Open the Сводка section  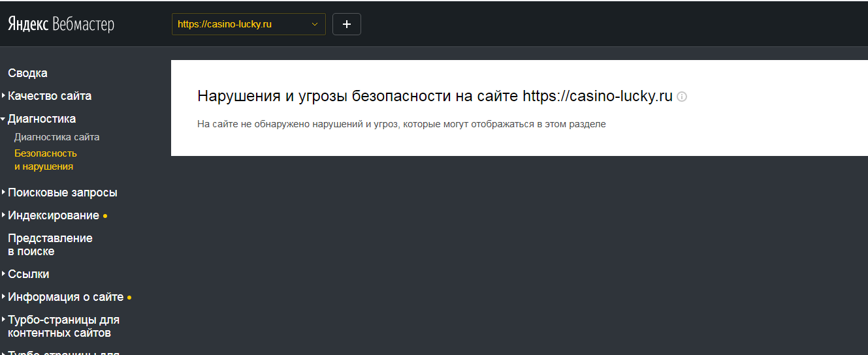coord(27,73)
